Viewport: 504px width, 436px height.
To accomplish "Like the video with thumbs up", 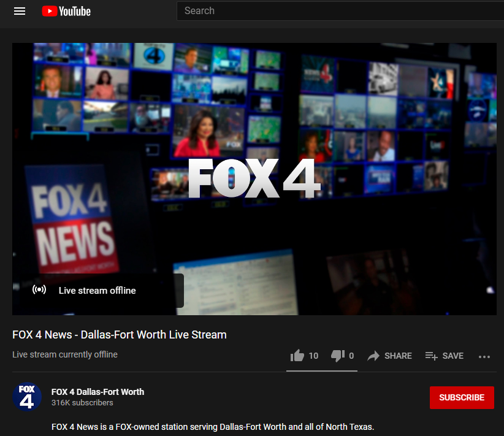I will coord(304,356).
